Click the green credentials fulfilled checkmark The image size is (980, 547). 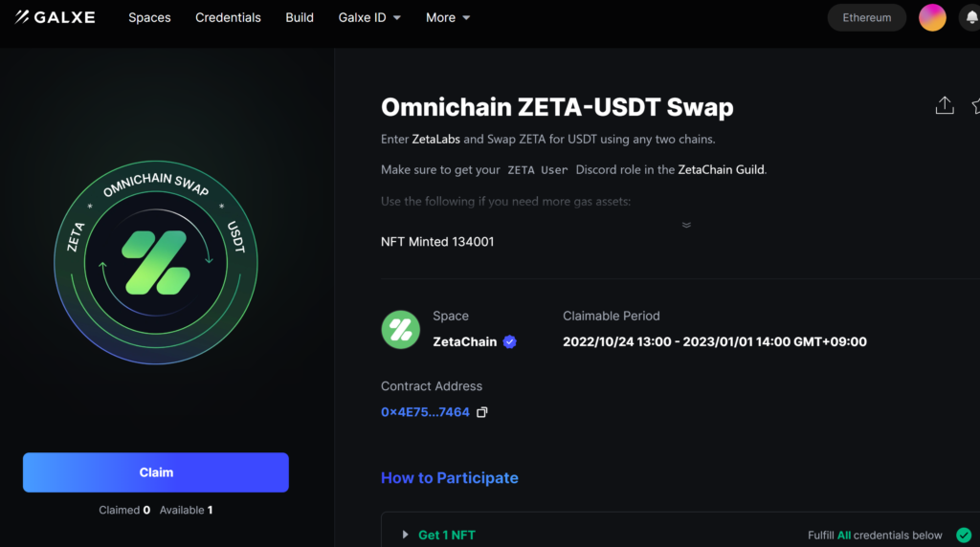click(x=964, y=535)
